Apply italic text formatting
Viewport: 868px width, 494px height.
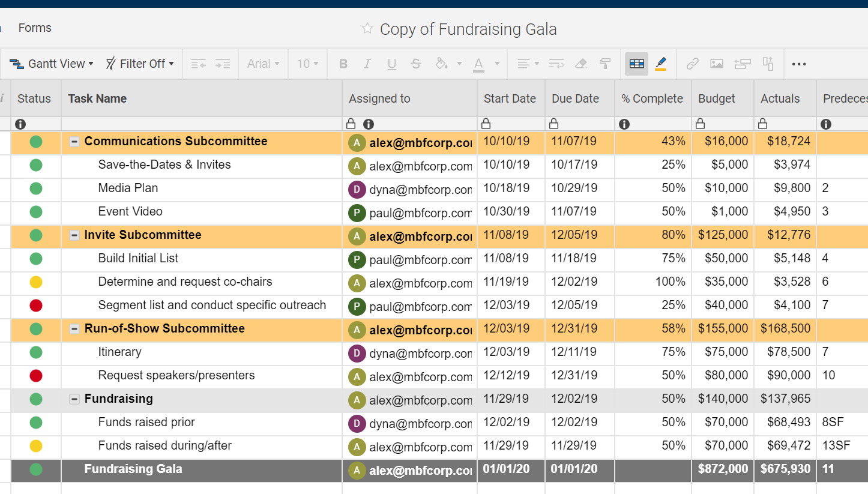pyautogui.click(x=367, y=64)
